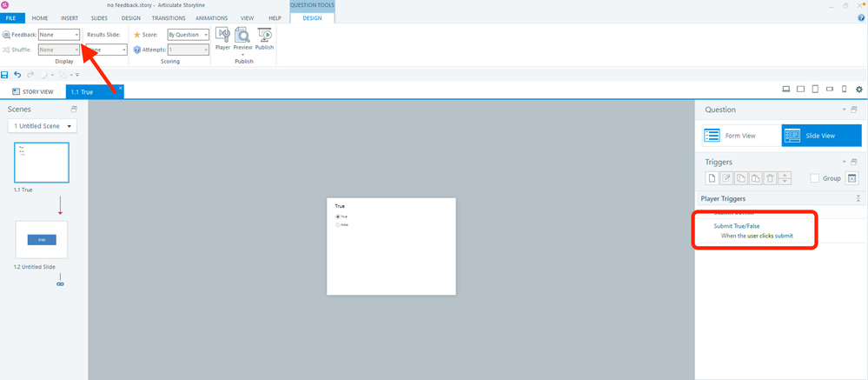Switch to tablet landscape preview icon
Image resolution: width=868 pixels, height=380 pixels.
click(x=800, y=89)
